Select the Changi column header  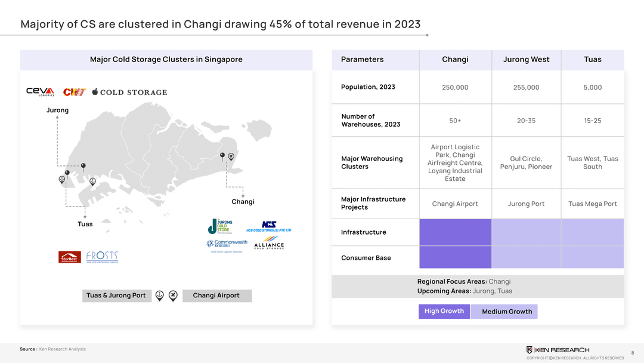455,60
